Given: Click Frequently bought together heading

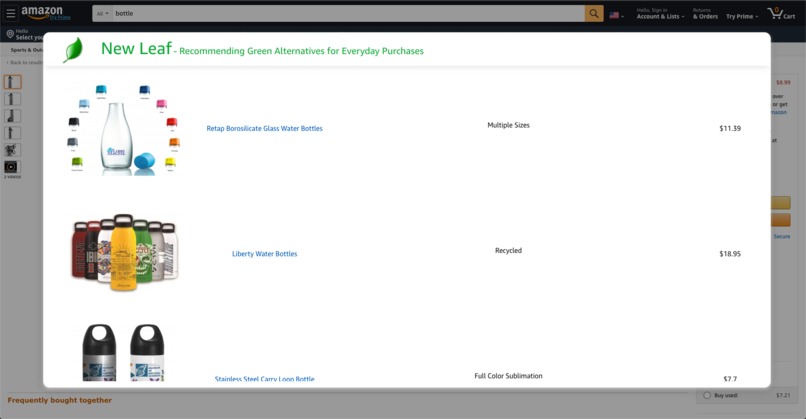Looking at the screenshot, I should pyautogui.click(x=60, y=400).
